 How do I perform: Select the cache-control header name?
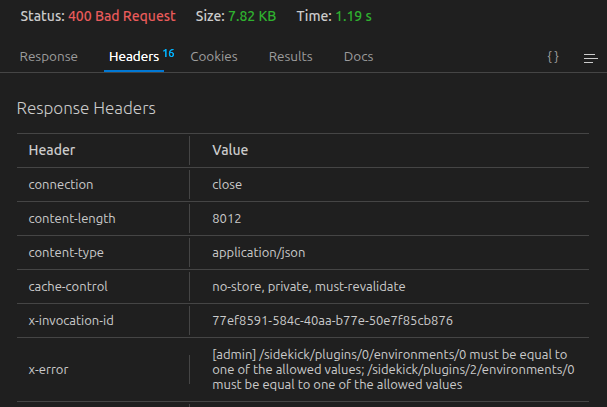[68, 287]
